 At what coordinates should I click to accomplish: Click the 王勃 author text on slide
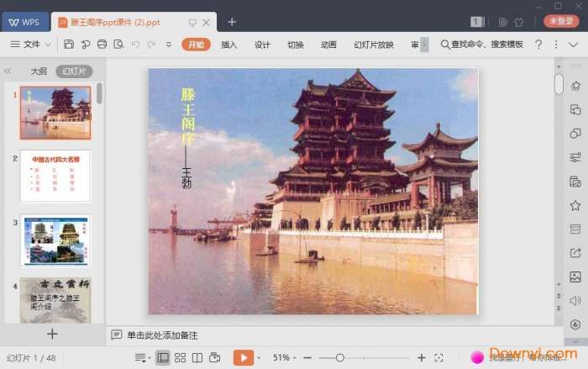click(186, 178)
